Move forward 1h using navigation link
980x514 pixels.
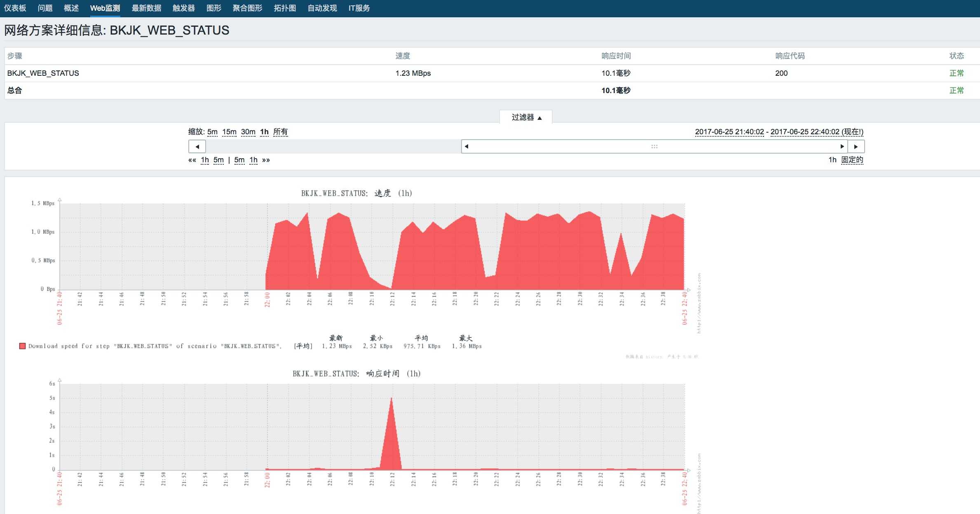tap(253, 160)
